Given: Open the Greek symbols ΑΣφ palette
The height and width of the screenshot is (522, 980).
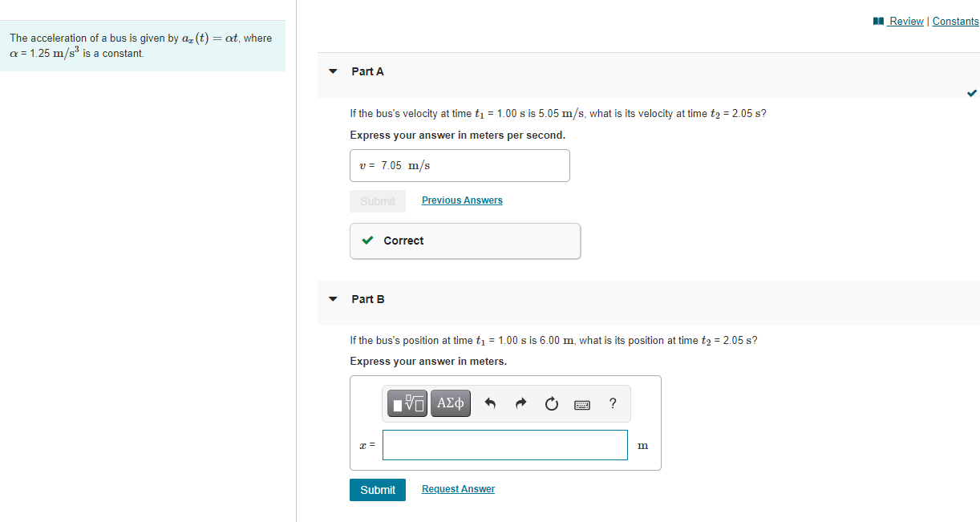Looking at the screenshot, I should 450,403.
